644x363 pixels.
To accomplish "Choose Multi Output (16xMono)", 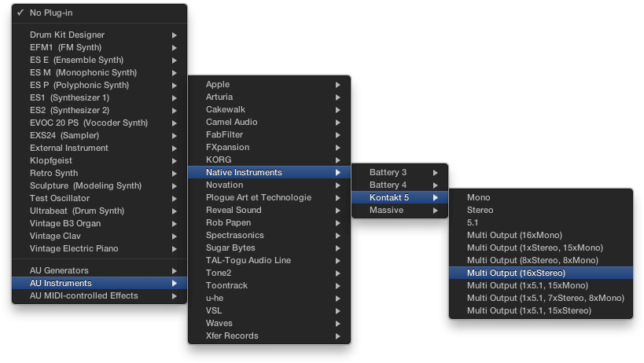I will click(x=540, y=236).
